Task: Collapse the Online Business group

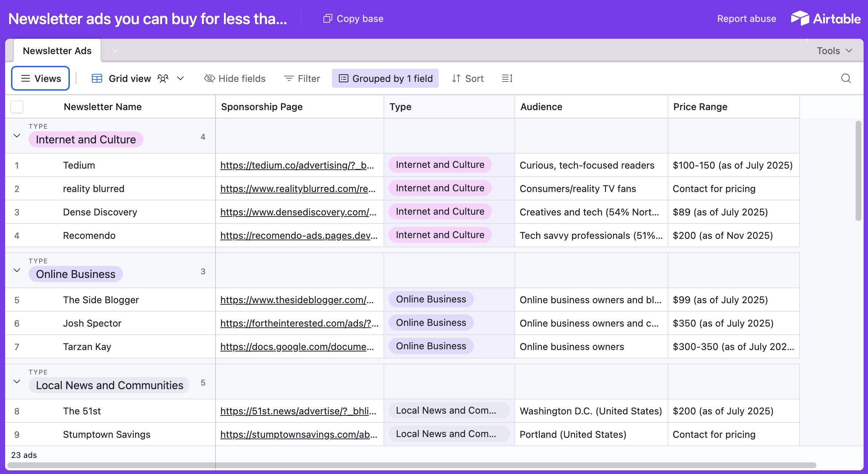Action: (16, 270)
